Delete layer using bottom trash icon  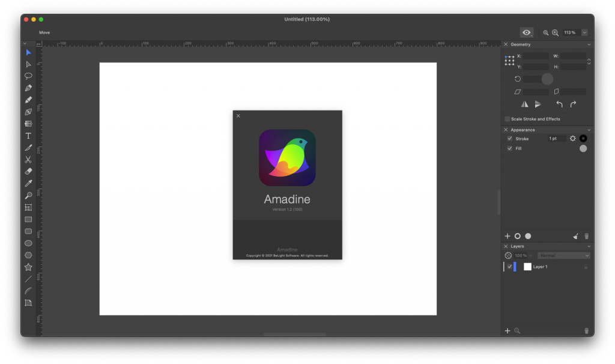coord(586,330)
